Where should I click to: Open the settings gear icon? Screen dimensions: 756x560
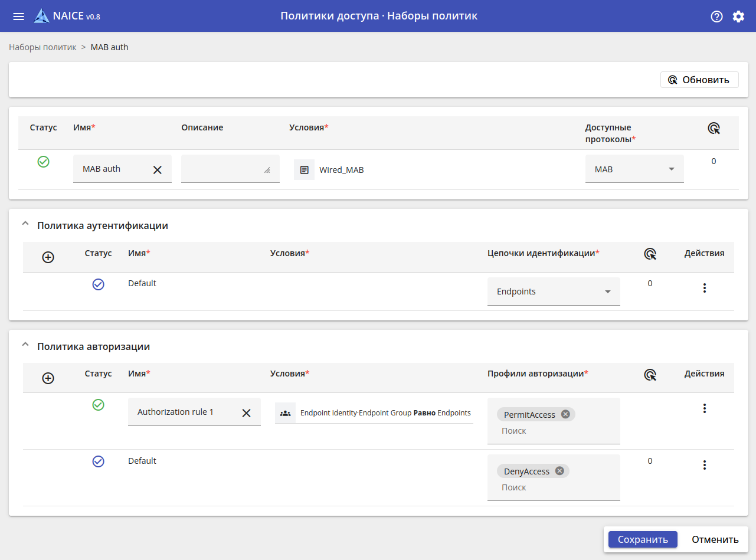[x=738, y=17]
